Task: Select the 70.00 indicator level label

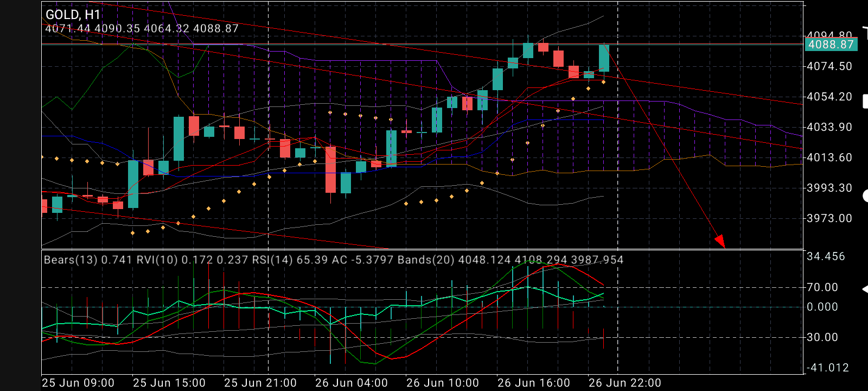Action: tap(822, 287)
